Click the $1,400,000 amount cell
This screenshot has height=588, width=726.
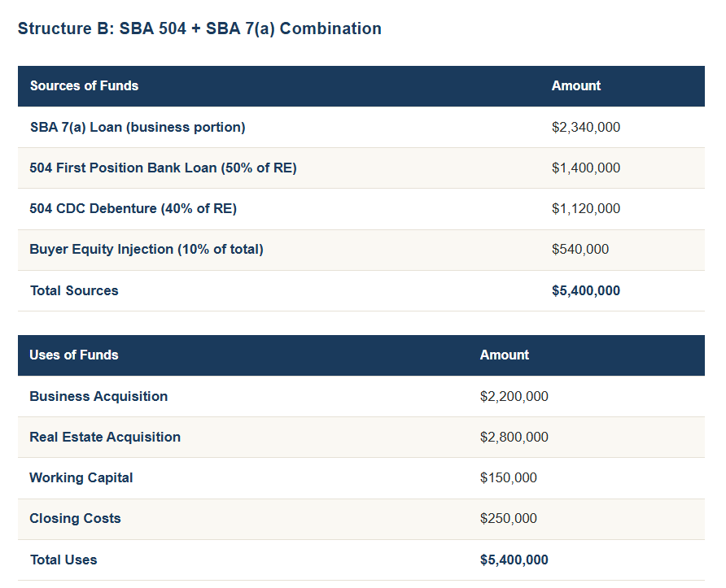tap(586, 168)
